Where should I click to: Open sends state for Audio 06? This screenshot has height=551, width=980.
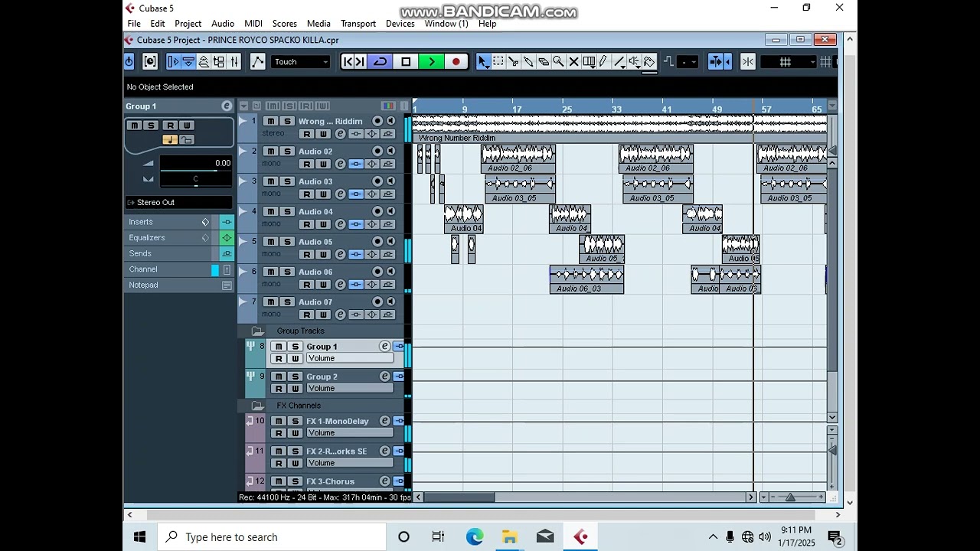pos(387,284)
